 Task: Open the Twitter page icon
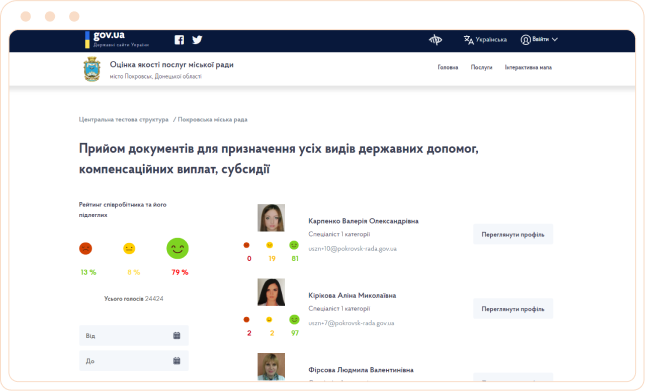coord(197,40)
